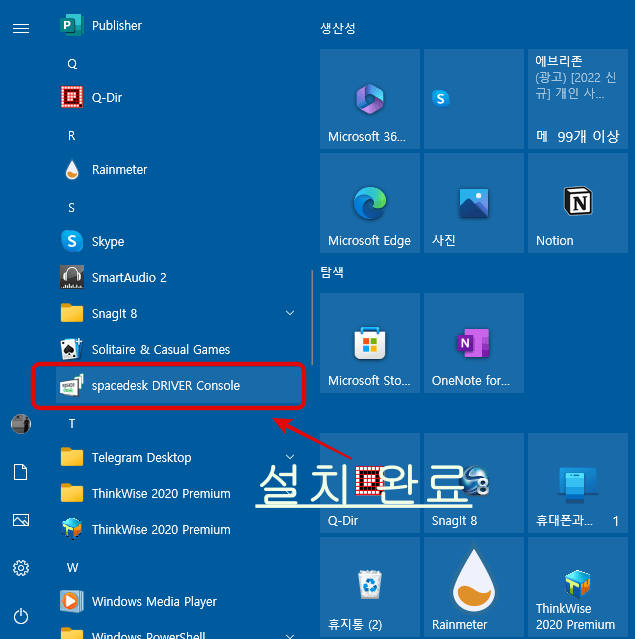
Task: Launch ThinkWise 2020 Premium cube app icon
Action: click(72, 529)
